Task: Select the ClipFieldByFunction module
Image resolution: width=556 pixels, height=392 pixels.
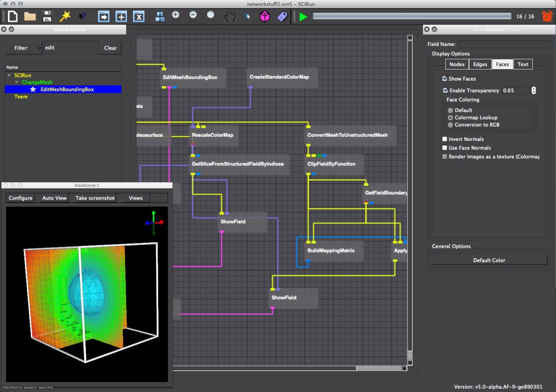Action: click(x=334, y=164)
